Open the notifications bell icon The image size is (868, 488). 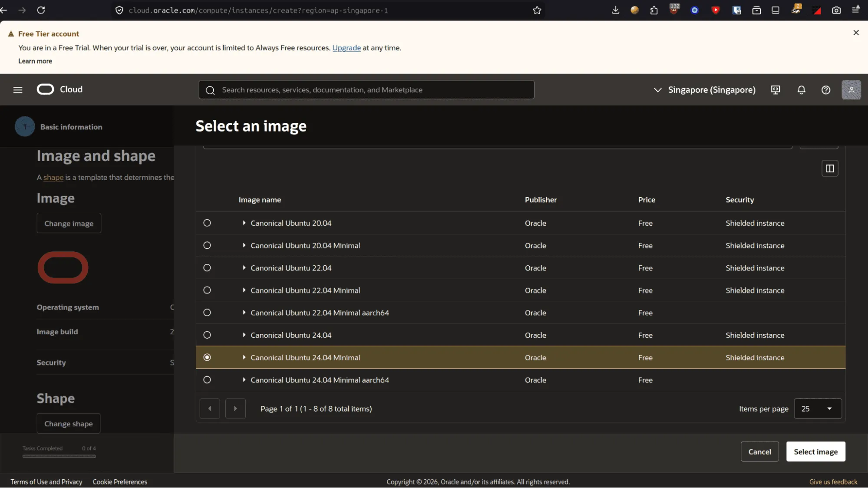[801, 89]
